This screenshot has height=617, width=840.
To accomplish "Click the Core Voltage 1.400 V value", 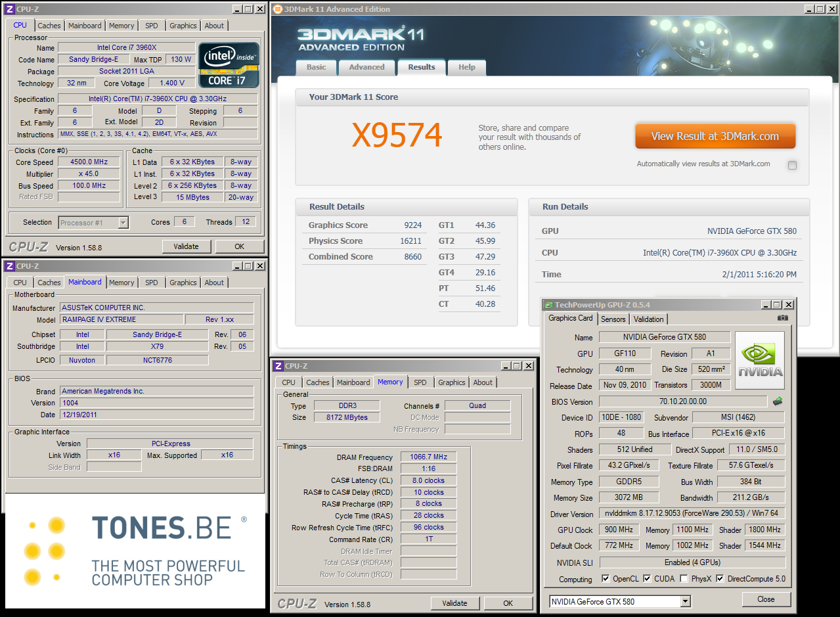I will pos(172,83).
